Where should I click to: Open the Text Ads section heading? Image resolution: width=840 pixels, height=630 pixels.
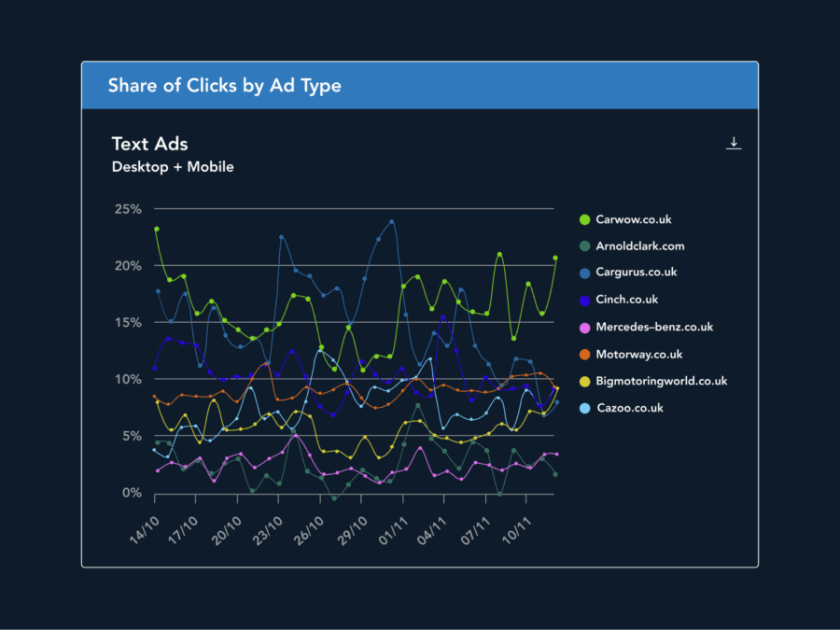[x=149, y=144]
